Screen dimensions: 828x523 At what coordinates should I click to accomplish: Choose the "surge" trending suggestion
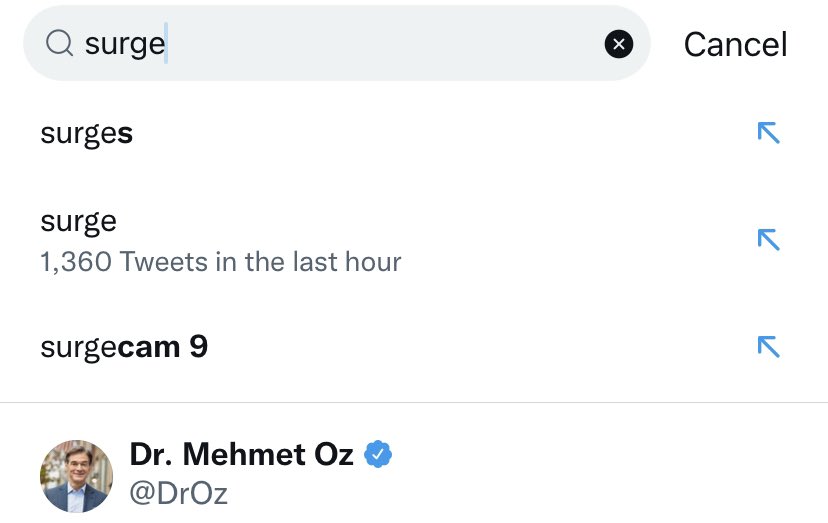(78, 222)
